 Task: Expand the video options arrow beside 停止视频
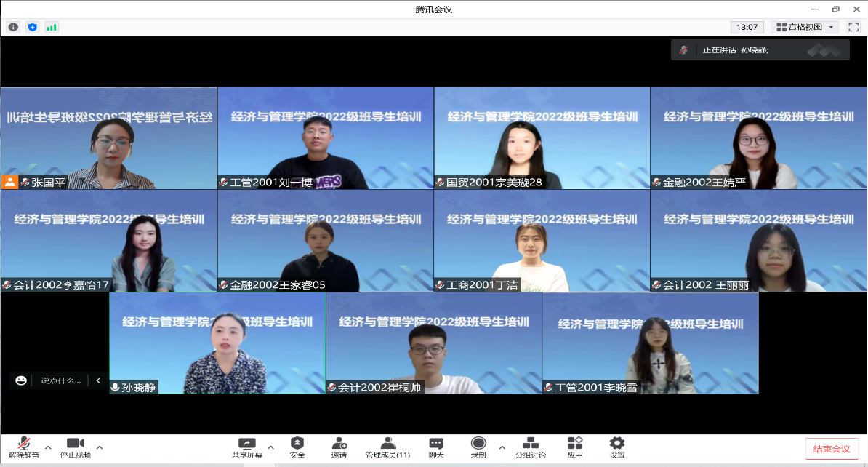click(100, 447)
